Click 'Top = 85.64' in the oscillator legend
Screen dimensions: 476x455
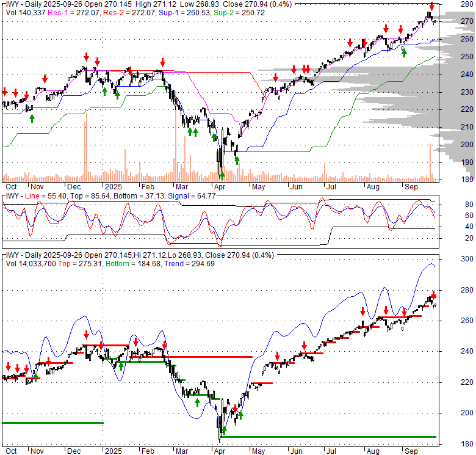(x=90, y=196)
